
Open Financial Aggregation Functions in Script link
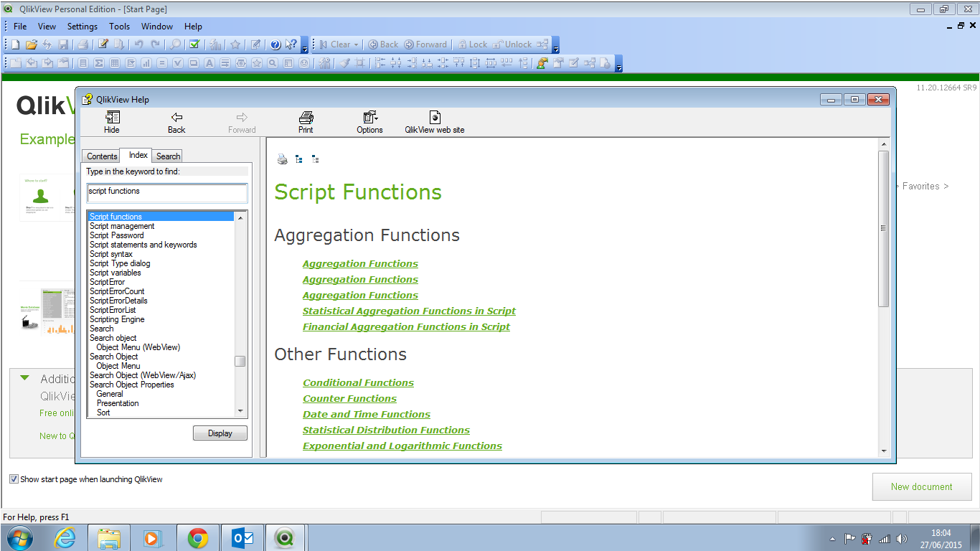[x=406, y=327]
